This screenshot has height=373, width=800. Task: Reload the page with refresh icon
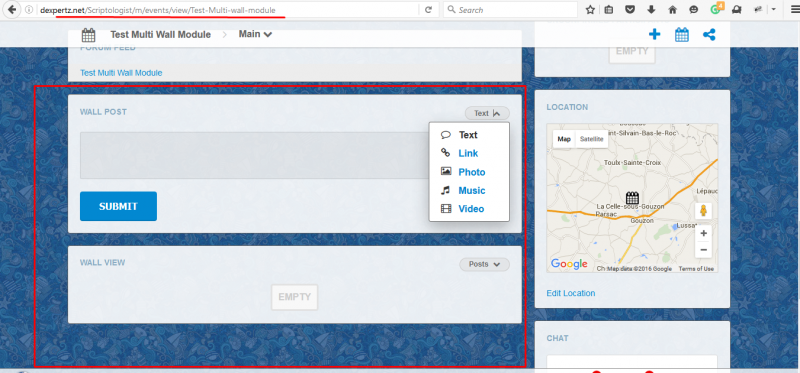pyautogui.click(x=429, y=10)
